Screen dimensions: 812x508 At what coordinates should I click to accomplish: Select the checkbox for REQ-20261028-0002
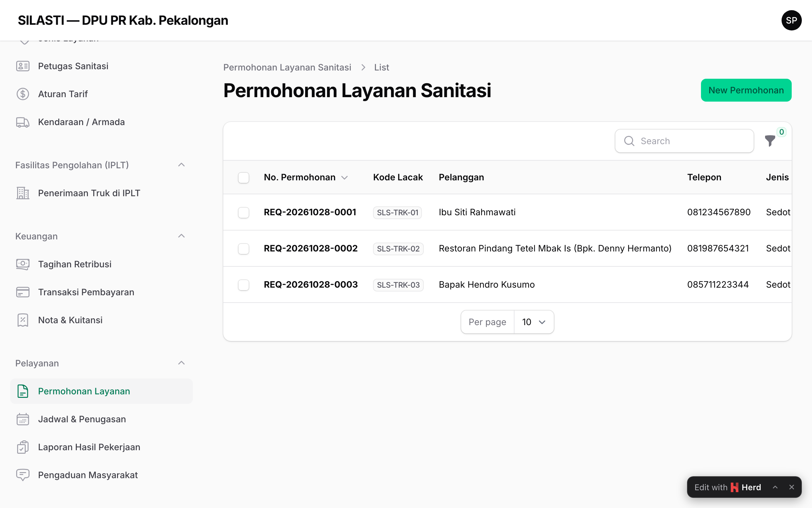[244, 249]
